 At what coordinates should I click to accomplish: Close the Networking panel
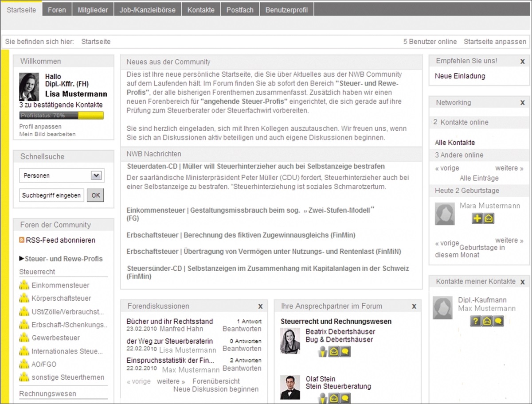click(522, 103)
